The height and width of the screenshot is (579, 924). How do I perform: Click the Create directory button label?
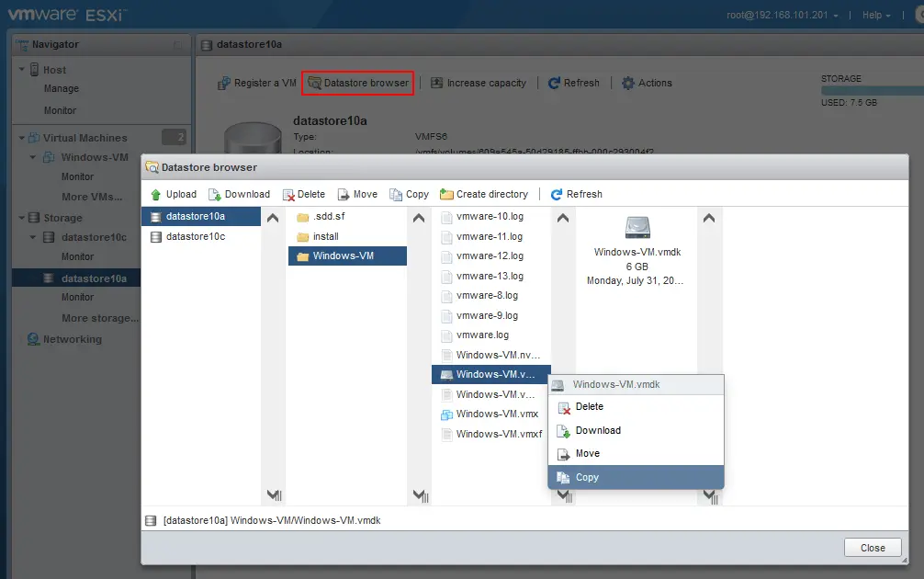pos(492,195)
